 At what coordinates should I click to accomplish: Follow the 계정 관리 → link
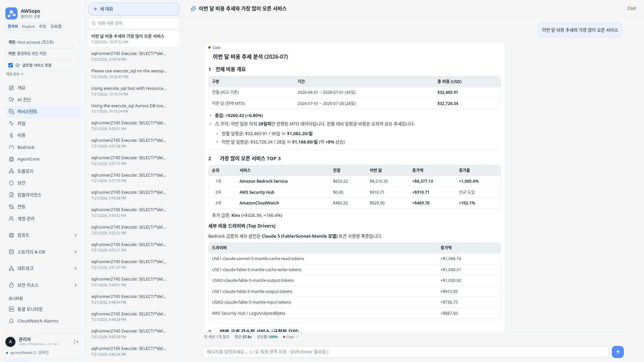15,74
